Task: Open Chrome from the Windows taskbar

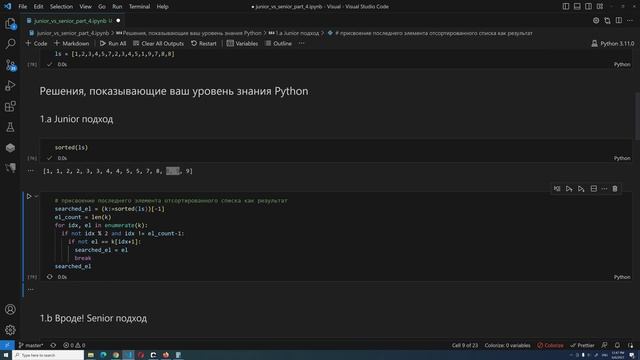Action: click(116, 355)
